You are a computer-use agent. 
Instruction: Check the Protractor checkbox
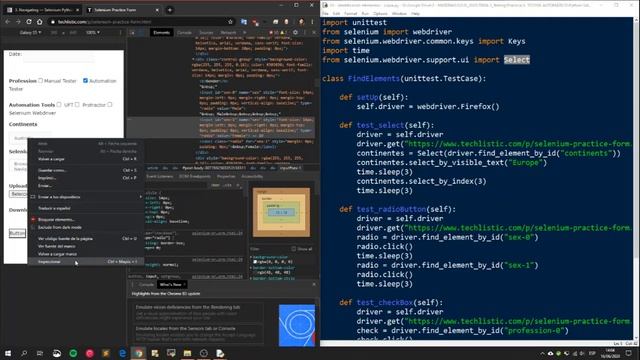tap(77, 104)
